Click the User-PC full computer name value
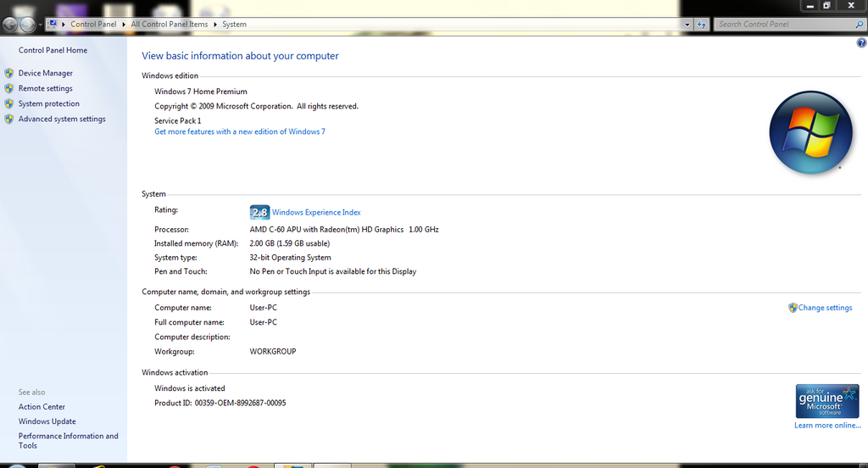868x468 pixels. pyautogui.click(x=264, y=322)
